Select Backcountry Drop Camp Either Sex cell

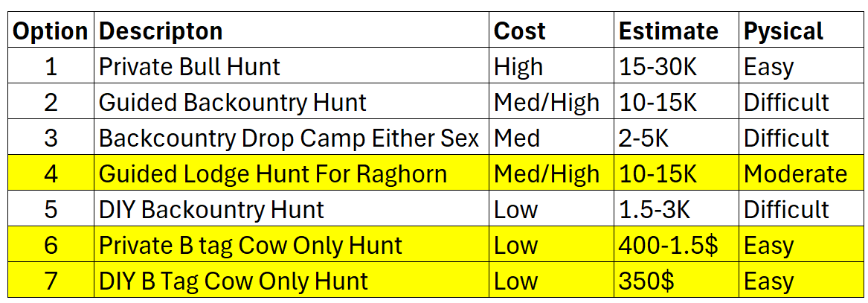291,138
